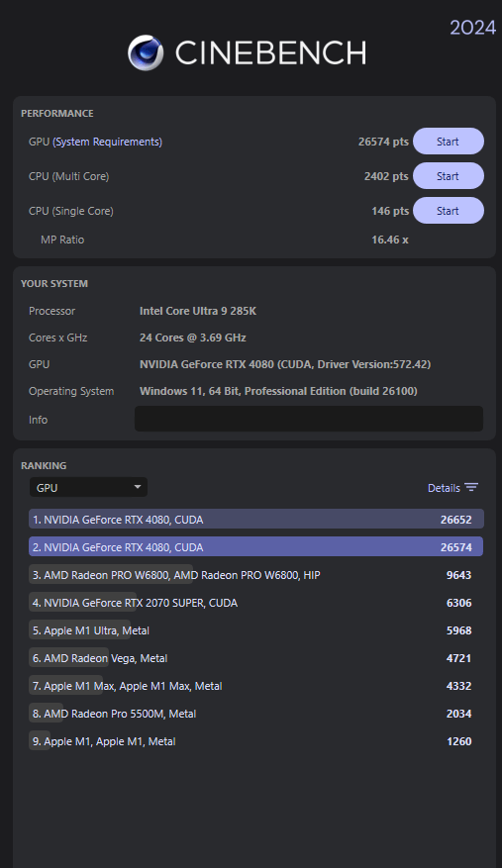
Task: Click the Details filter lines icon
Action: (x=471, y=487)
